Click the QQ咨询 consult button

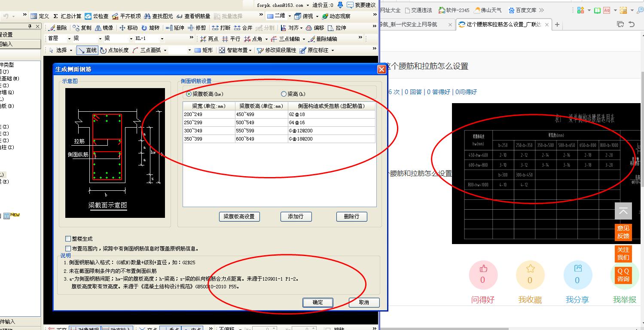coord(623,275)
